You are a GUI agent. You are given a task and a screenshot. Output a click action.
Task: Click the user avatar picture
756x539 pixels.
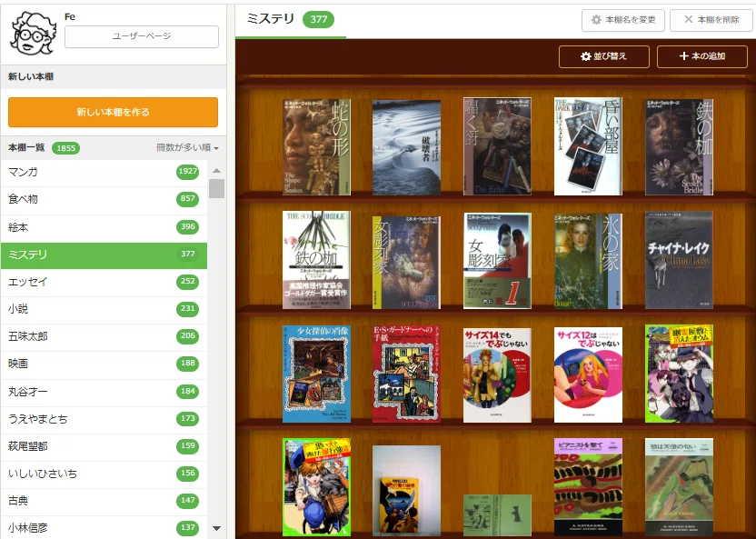tap(33, 34)
